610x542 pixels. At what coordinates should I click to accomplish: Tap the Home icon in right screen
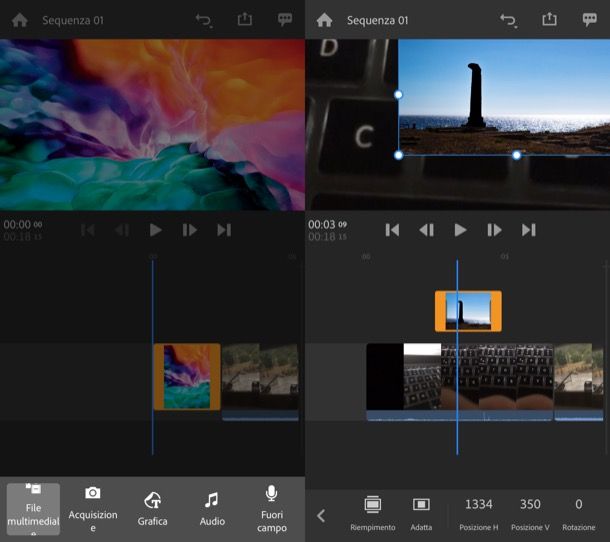tap(324, 20)
